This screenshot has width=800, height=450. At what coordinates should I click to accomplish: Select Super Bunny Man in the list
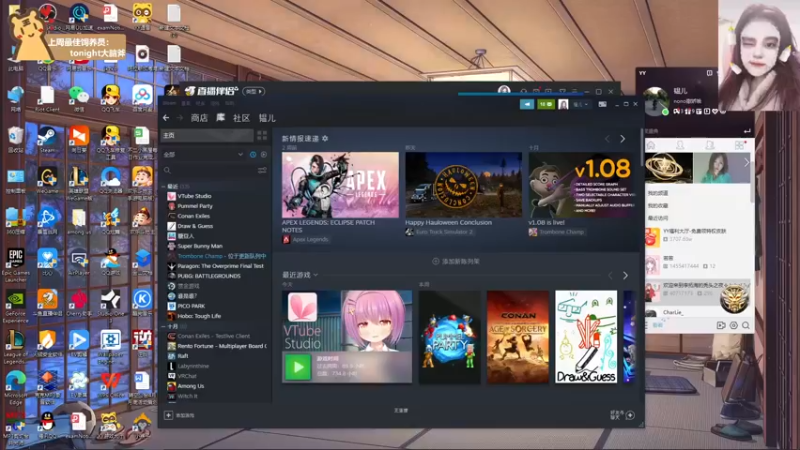[199, 246]
